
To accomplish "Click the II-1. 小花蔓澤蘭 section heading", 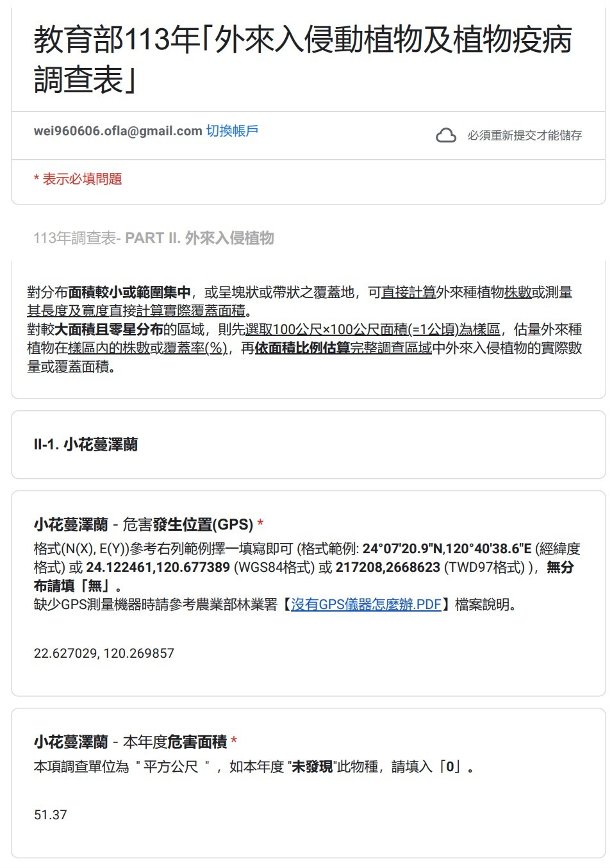I will 85,444.
